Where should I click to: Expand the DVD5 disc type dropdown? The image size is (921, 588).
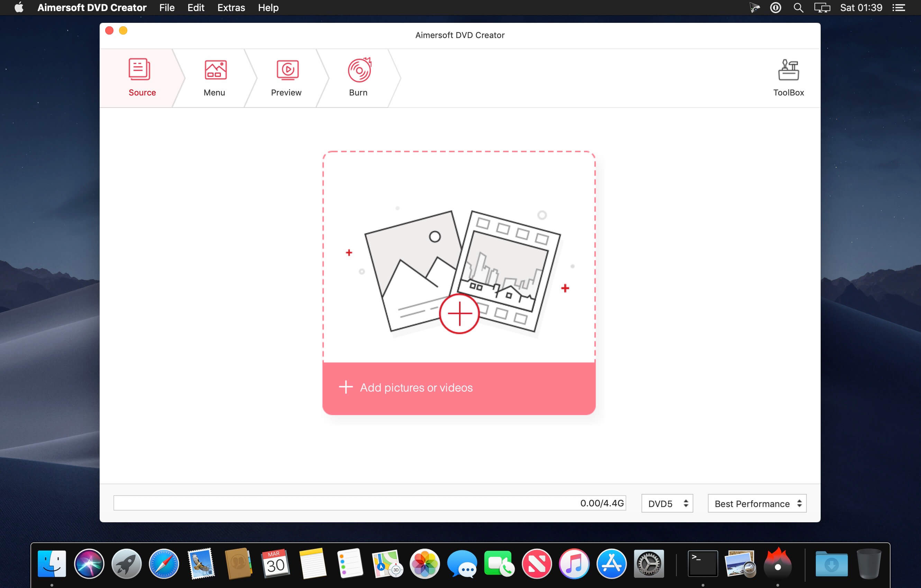pos(667,504)
